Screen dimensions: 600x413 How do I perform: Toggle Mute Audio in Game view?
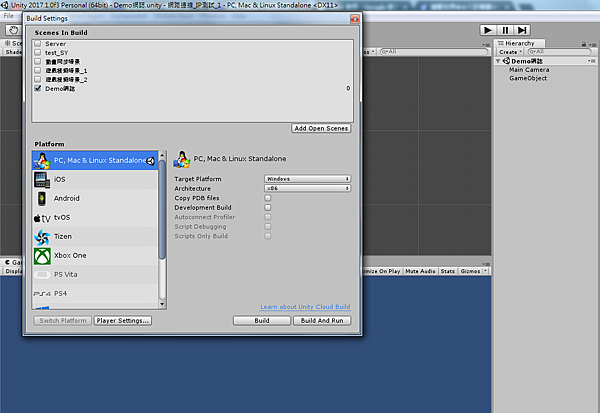point(420,271)
